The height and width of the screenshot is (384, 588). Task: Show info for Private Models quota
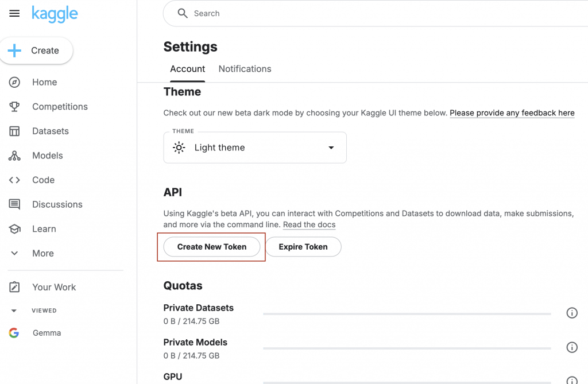(572, 347)
